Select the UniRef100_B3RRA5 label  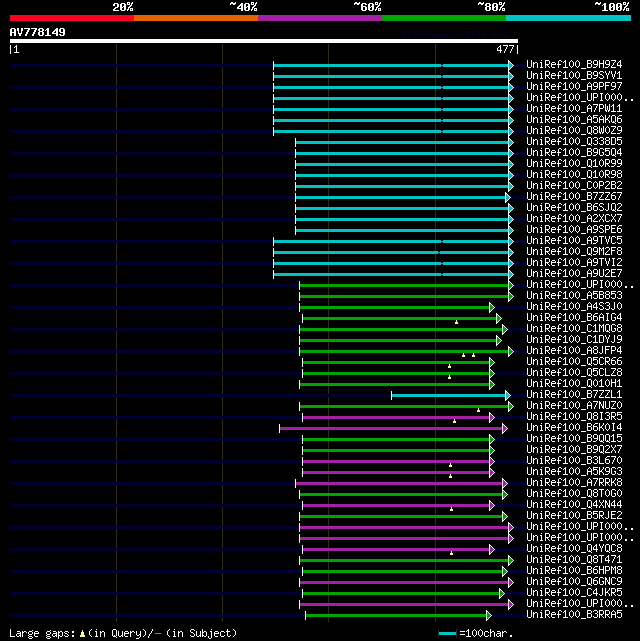(x=574, y=615)
